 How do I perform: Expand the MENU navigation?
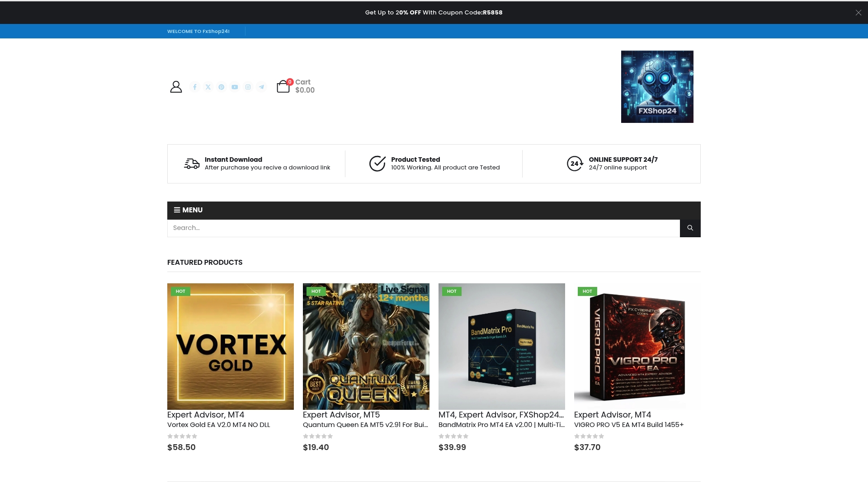[188, 210]
